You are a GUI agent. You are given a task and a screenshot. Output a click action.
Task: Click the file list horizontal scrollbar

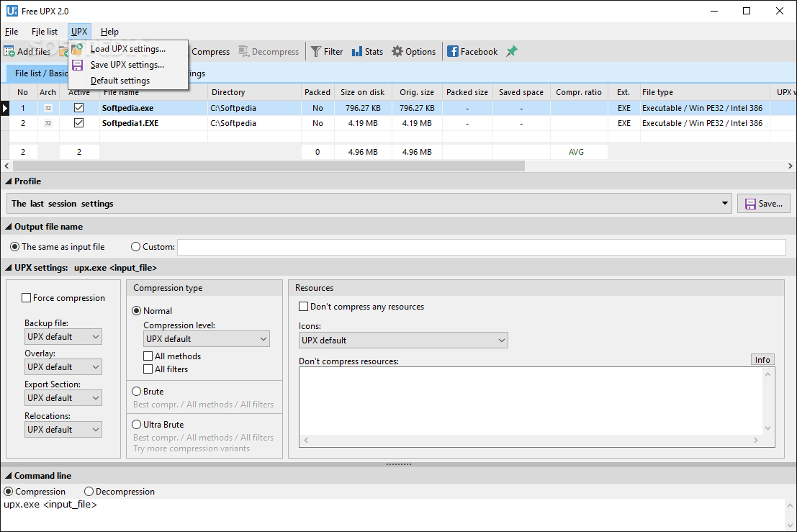[269, 166]
